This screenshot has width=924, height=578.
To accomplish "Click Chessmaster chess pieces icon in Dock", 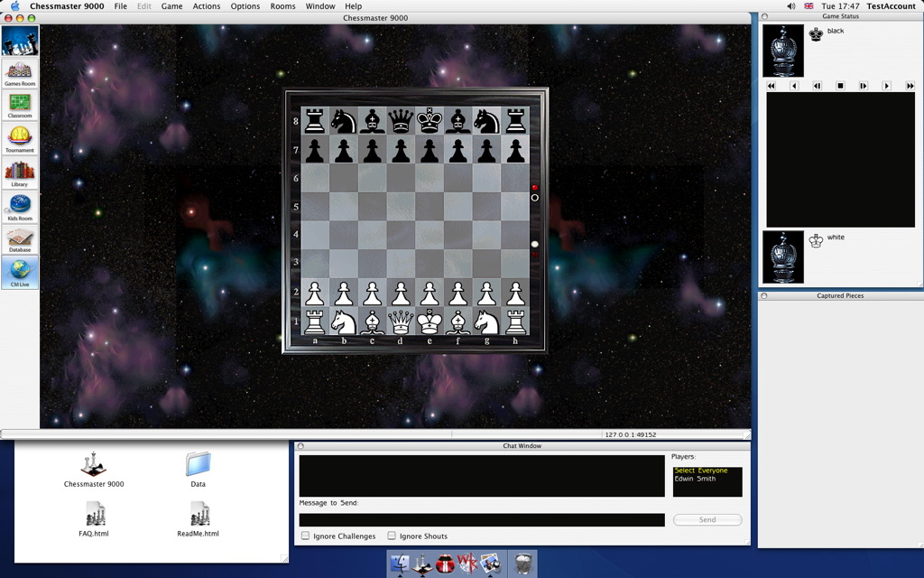I will pyautogui.click(x=422, y=564).
